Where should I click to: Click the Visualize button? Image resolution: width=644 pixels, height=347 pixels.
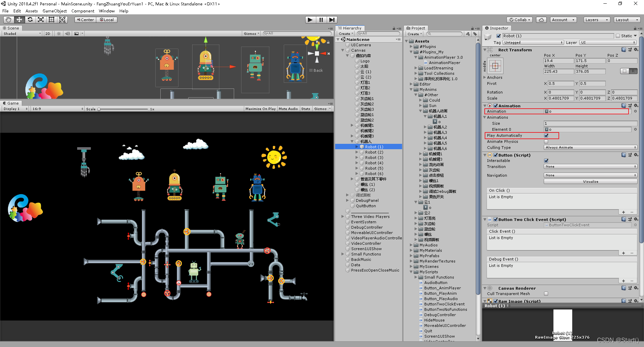[x=590, y=181]
